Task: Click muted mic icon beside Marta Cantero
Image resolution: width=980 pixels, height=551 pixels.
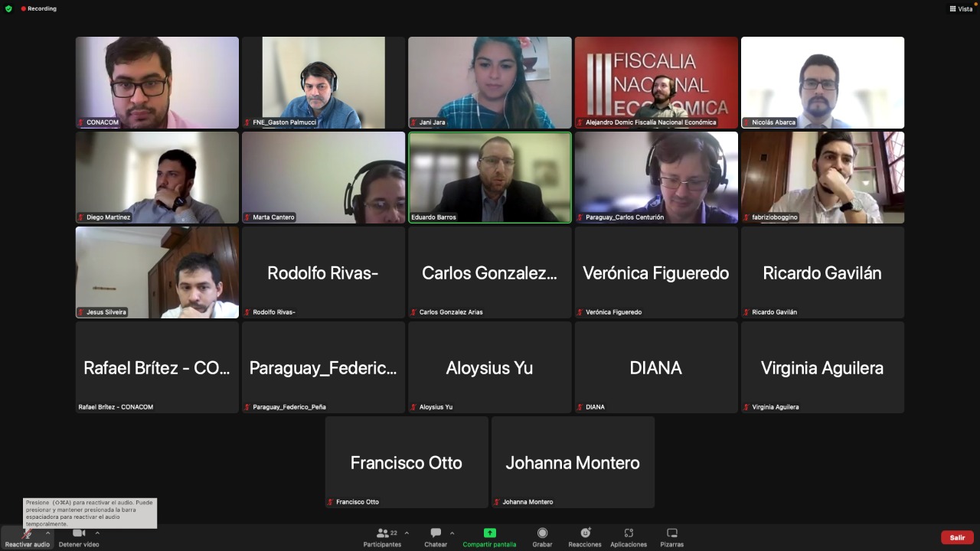Action: (247, 217)
